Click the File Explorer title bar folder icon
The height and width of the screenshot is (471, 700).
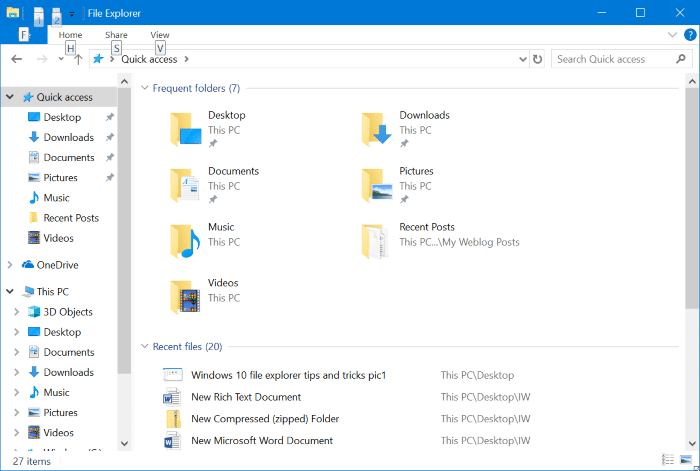click(12, 13)
